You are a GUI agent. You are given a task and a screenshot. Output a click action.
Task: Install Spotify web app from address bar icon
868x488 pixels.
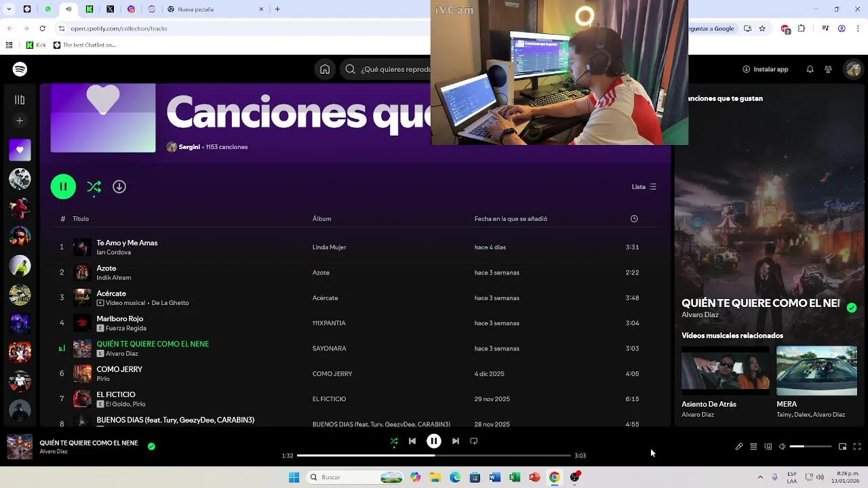tap(747, 28)
